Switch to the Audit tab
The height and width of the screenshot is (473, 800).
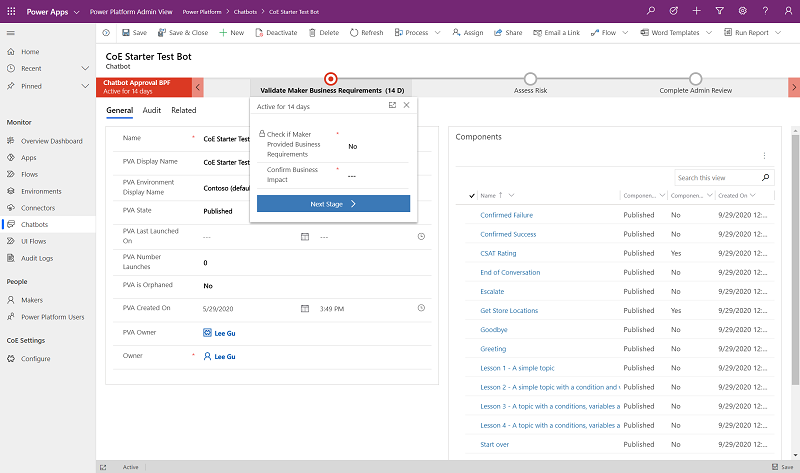tap(152, 110)
